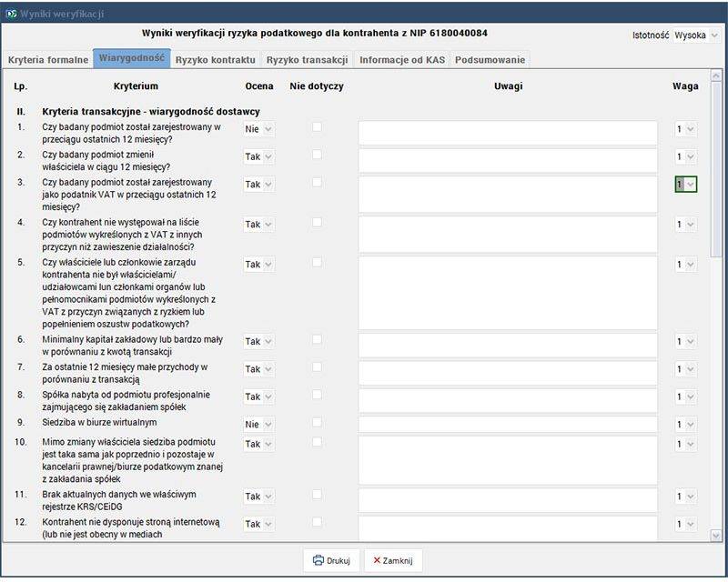Check Nie dotyczy for criterion 9
The width and height of the screenshot is (728, 582).
coord(317,422)
